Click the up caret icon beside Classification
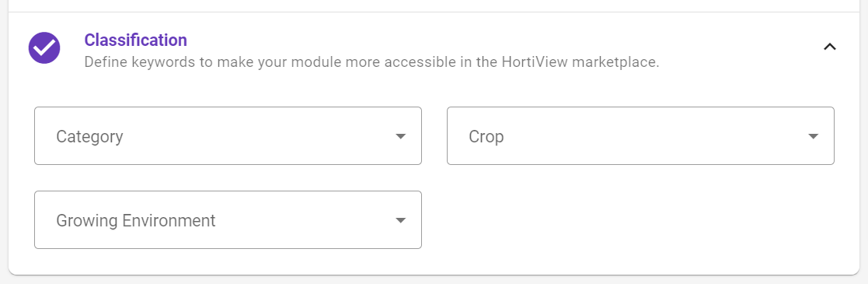The image size is (868, 284). pyautogui.click(x=829, y=47)
